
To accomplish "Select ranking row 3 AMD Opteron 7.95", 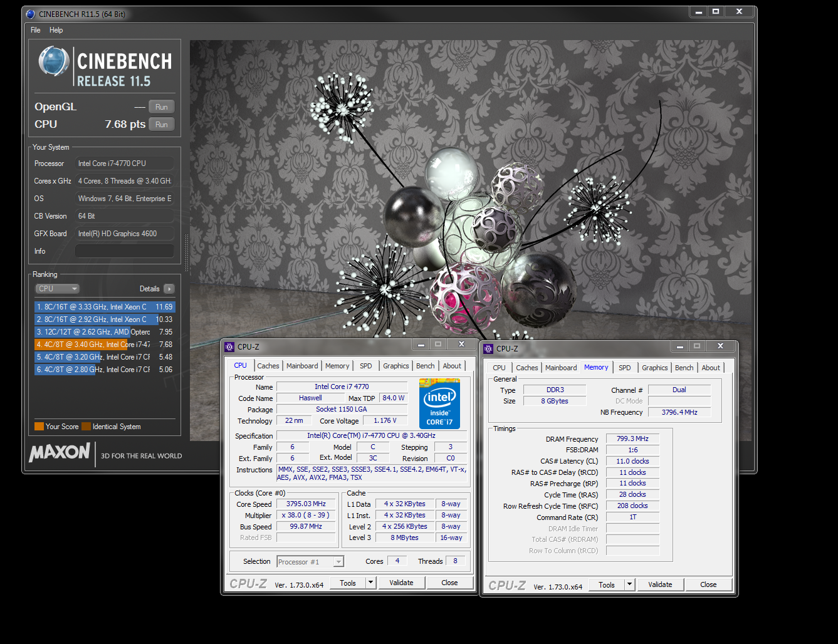I will click(105, 332).
